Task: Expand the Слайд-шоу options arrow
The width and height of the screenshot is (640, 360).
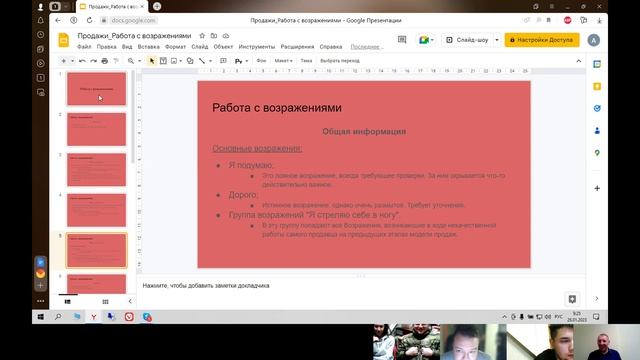Action: point(497,40)
